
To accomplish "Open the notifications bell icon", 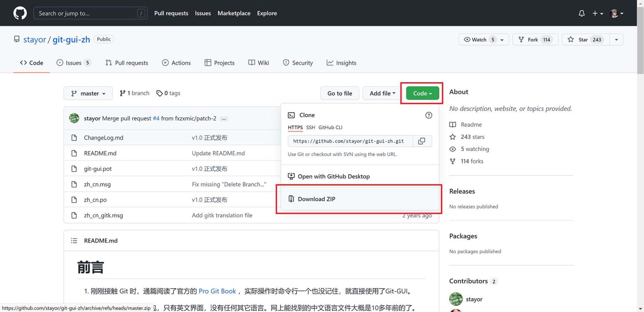I will point(582,13).
